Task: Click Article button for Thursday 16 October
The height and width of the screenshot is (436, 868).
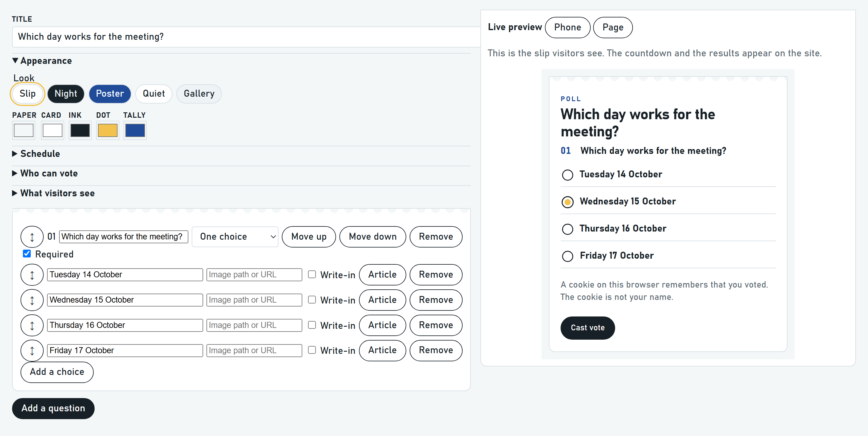Action: click(x=382, y=325)
